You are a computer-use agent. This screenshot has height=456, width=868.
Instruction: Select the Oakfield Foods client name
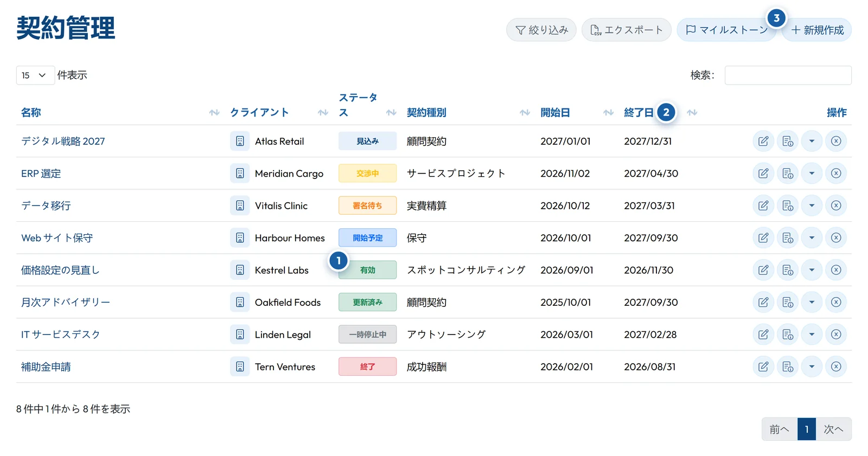[x=288, y=302]
